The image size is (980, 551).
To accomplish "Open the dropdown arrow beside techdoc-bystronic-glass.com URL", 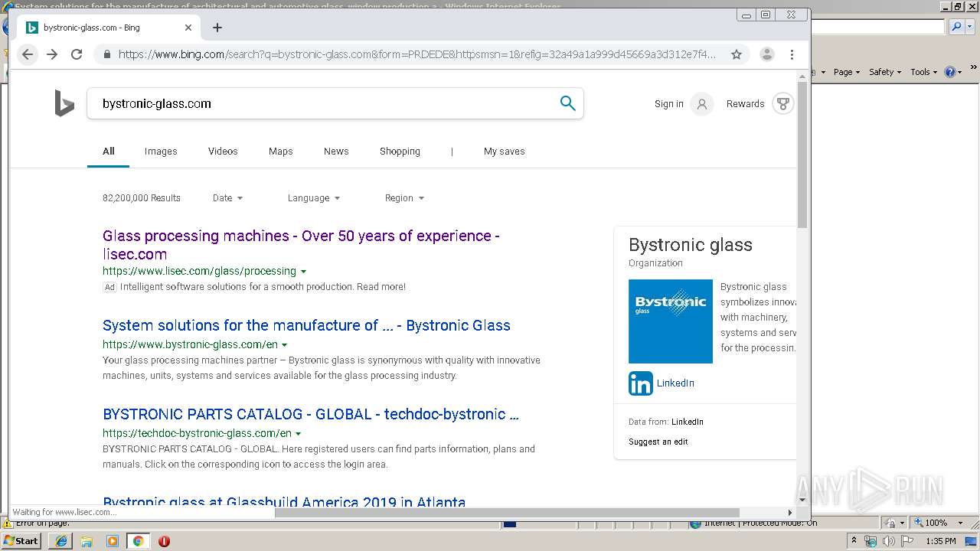I will coord(299,434).
